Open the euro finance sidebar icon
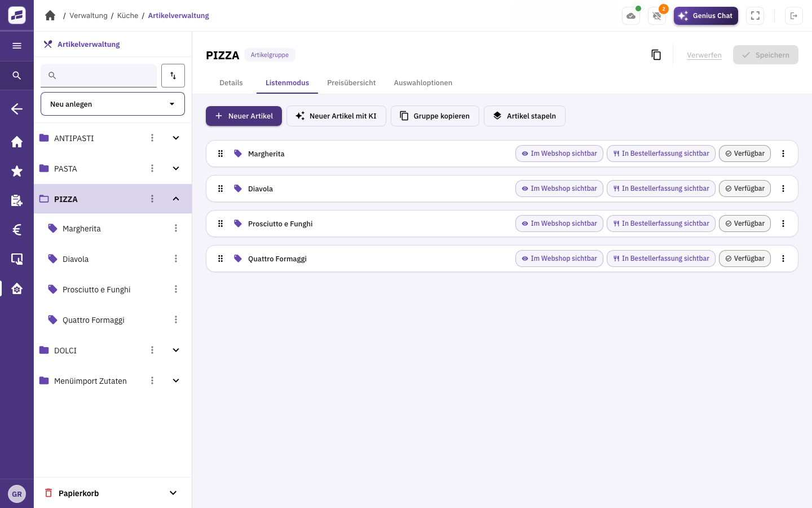Viewport: 812px width, 508px height. [17, 230]
